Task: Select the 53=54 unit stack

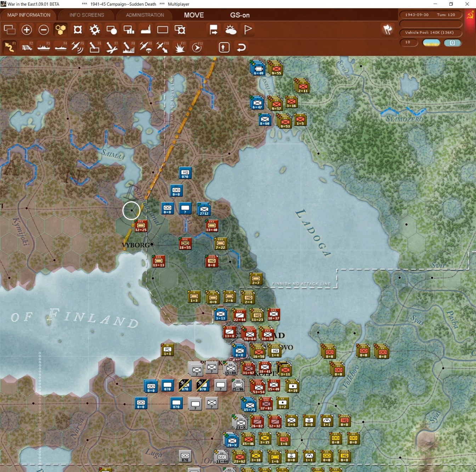Action: coord(258,387)
